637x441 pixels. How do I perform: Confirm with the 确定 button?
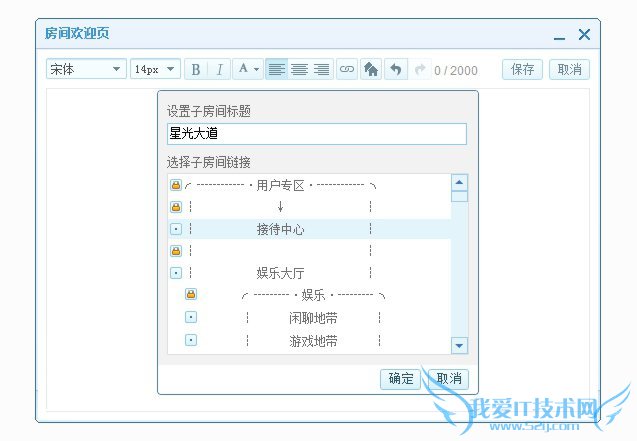[400, 379]
